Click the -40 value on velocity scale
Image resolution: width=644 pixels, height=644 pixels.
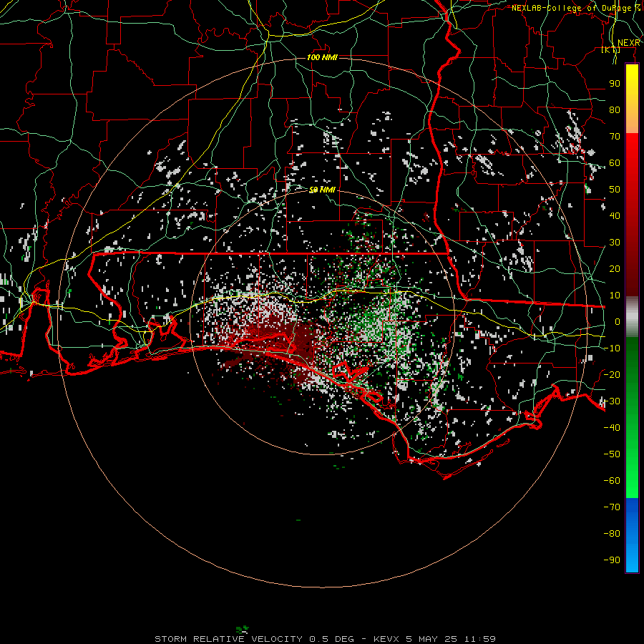pos(612,428)
